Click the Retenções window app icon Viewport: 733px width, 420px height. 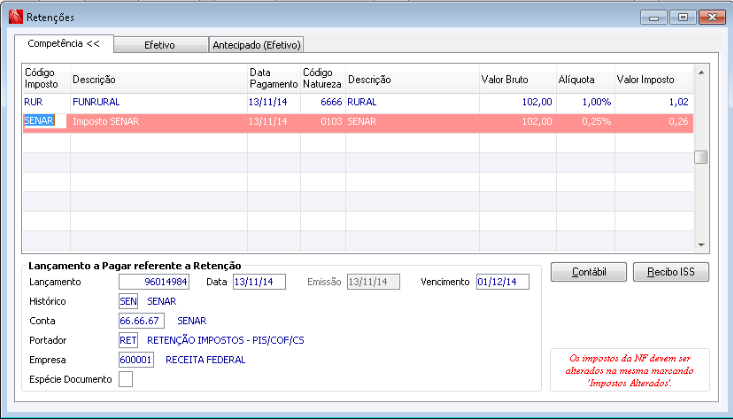click(15, 17)
